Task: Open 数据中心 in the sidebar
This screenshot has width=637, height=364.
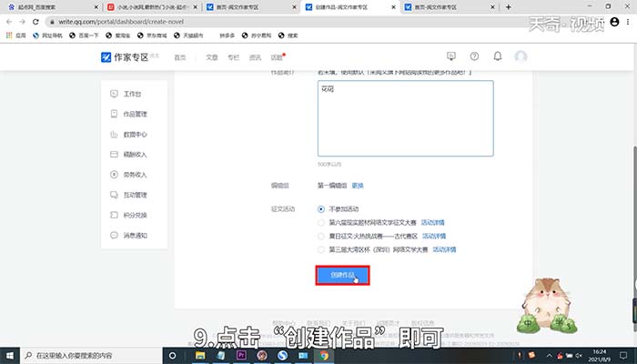Action: [129, 135]
